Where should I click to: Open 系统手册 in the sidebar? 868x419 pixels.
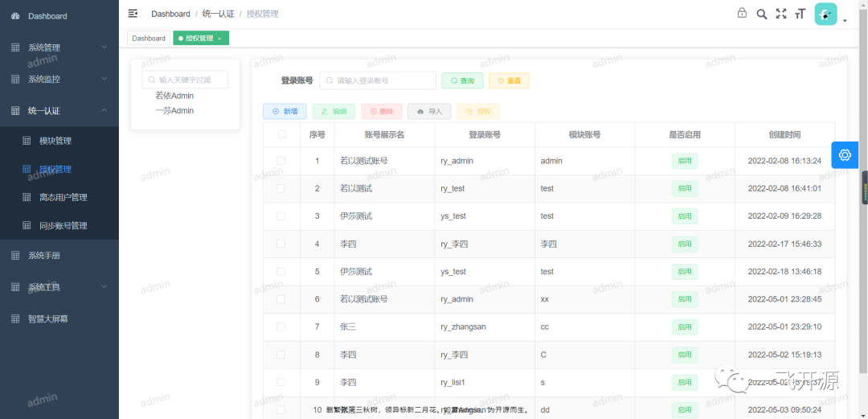point(59,256)
